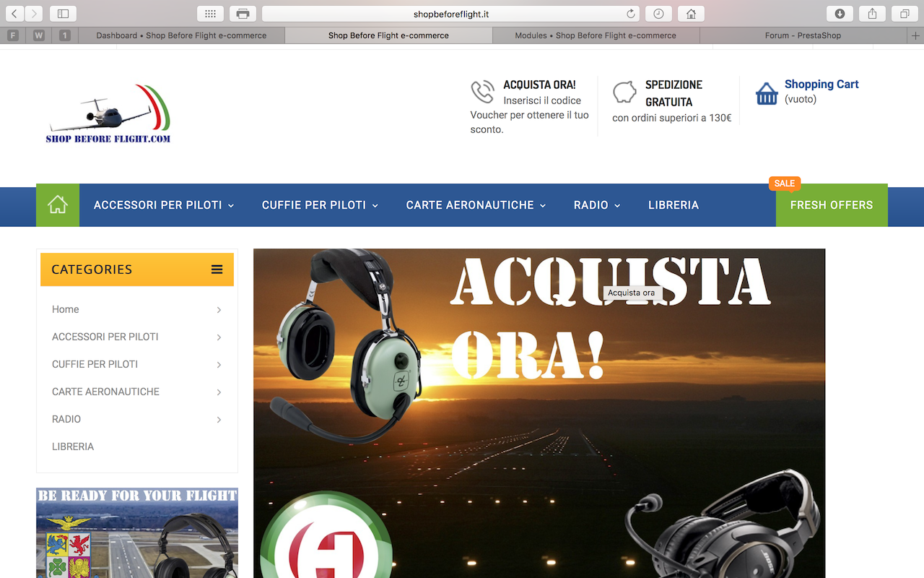924x578 pixels.
Task: Click the shopping basket icon
Action: [x=767, y=93]
